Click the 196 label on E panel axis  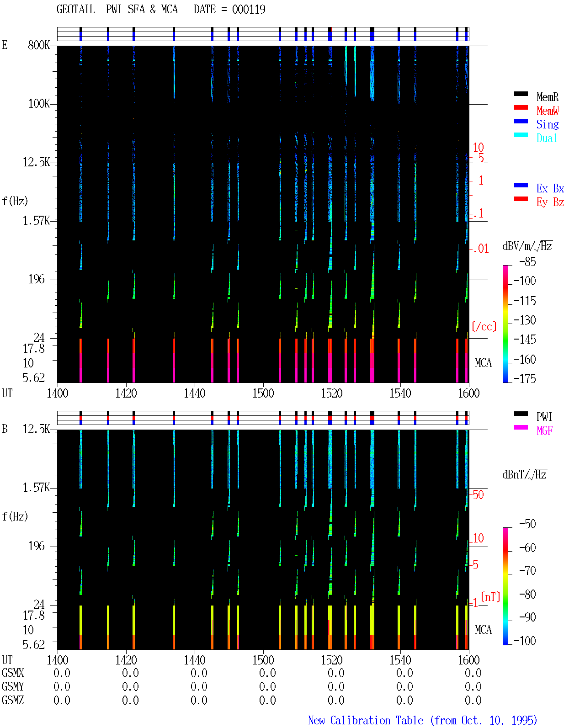[x=37, y=279]
